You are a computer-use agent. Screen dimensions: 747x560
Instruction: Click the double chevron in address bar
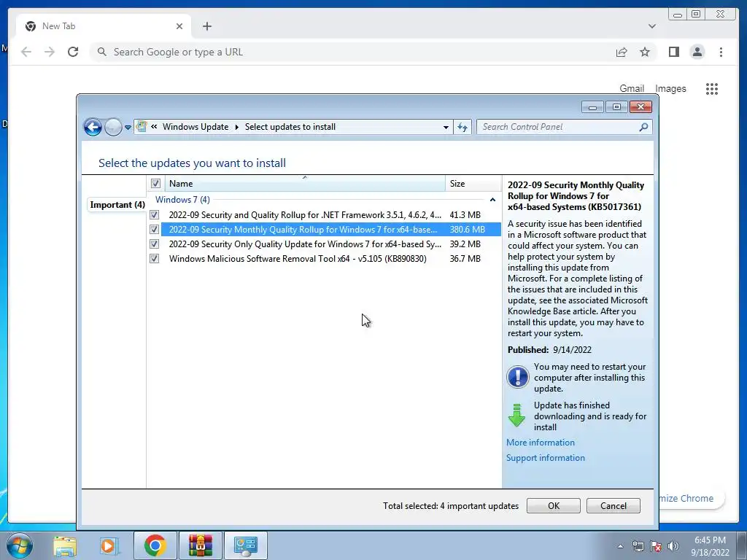154,127
